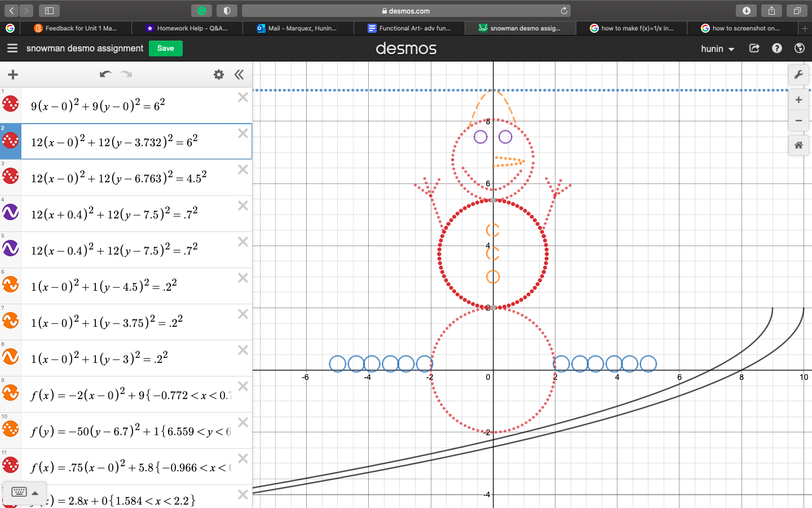812x508 pixels.
Task: Hide orange expression 6 button circle
Action: coord(11,284)
